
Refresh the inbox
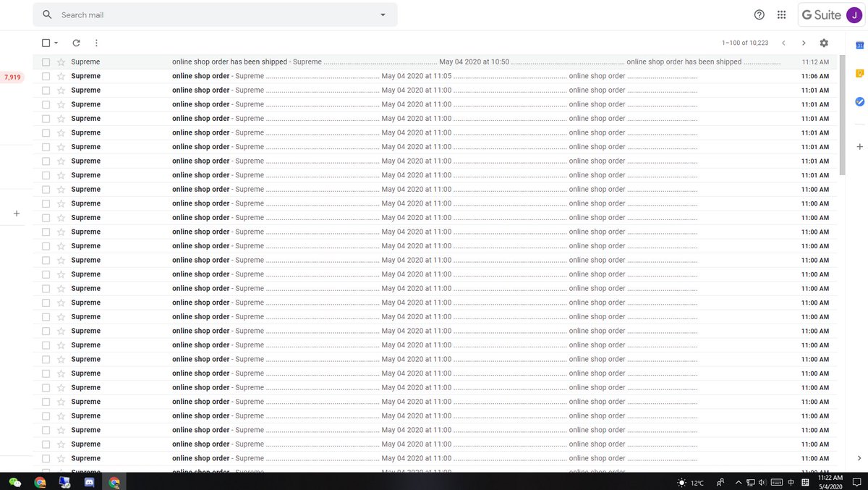click(76, 43)
